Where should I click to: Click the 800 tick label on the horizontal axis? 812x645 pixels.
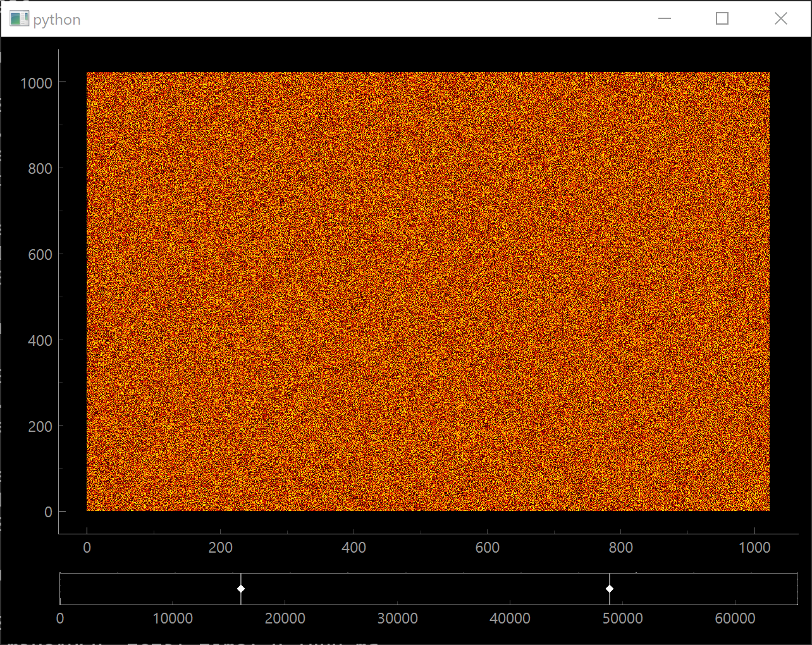pyautogui.click(x=621, y=548)
